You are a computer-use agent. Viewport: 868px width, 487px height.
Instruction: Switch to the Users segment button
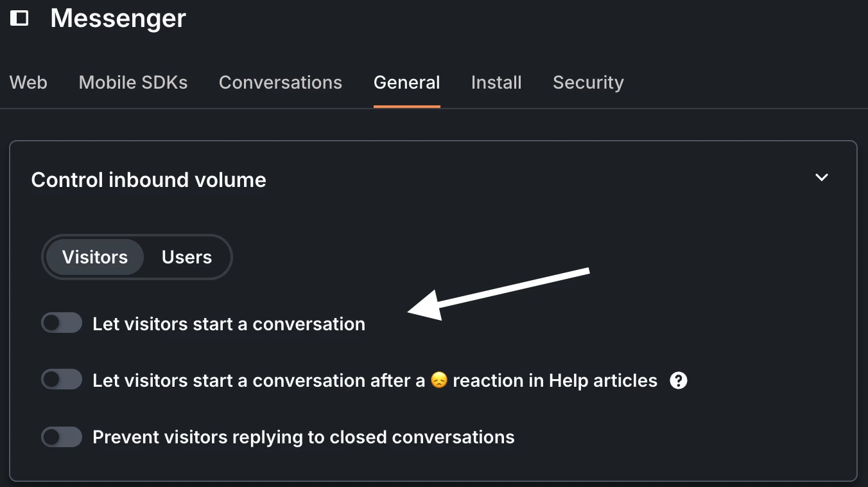(187, 257)
